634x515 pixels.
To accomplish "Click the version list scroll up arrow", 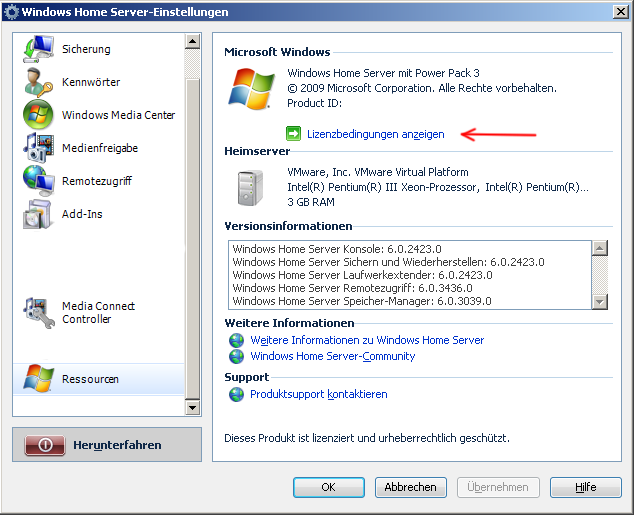I will (x=600, y=248).
